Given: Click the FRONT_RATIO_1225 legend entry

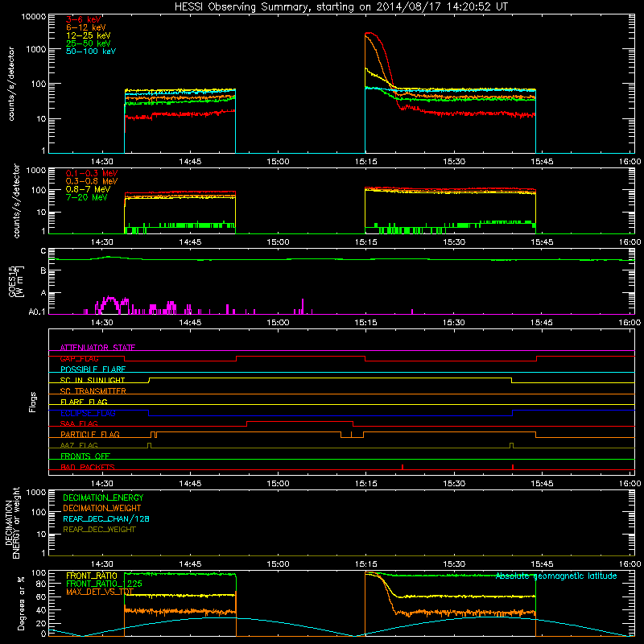Looking at the screenshot, I should 104,584.
